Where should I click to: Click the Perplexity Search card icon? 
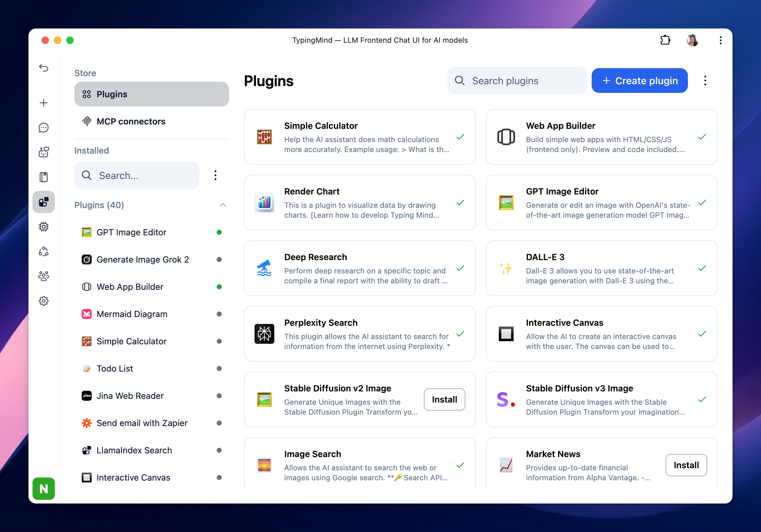pyautogui.click(x=264, y=334)
